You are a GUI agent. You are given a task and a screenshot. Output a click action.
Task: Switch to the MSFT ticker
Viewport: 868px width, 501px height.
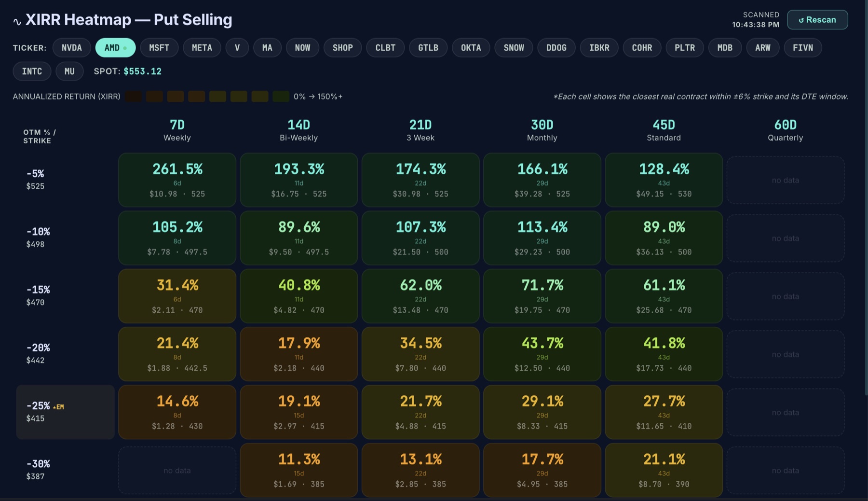(159, 48)
